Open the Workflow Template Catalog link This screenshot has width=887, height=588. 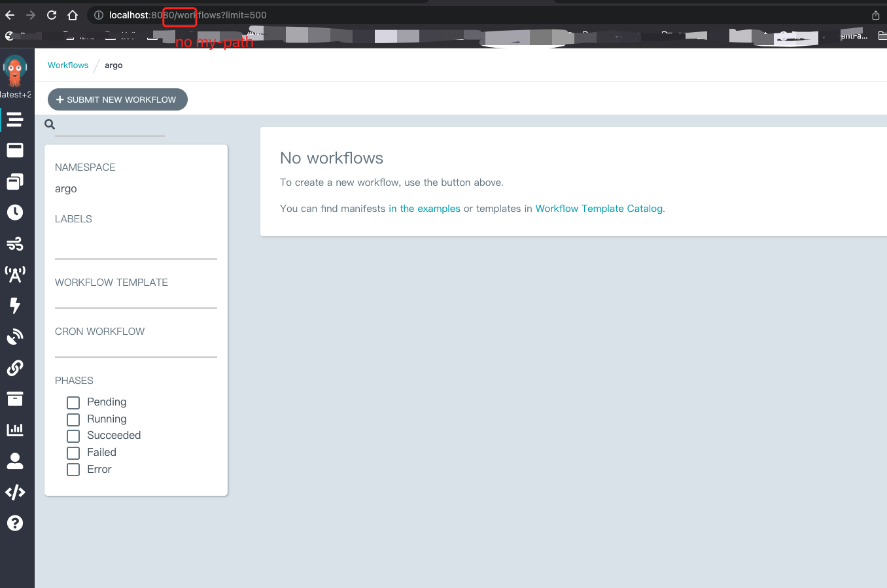[x=599, y=208]
